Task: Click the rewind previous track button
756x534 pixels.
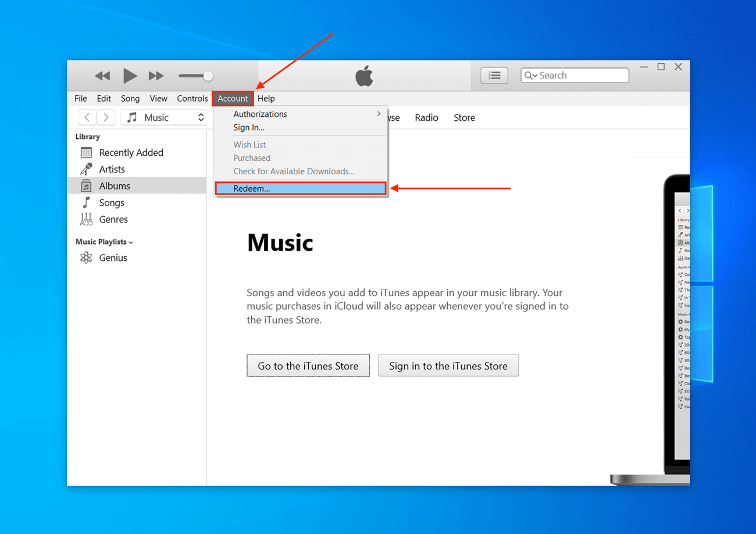Action: tap(102, 76)
